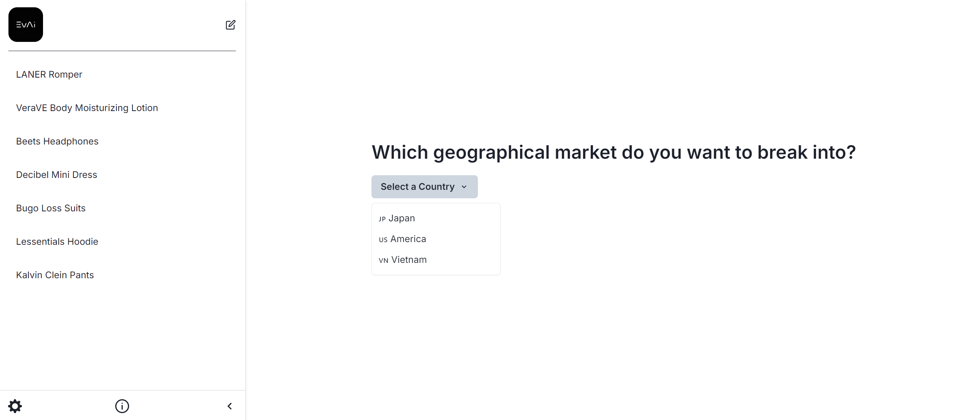
Task: Click the dropdown chevron next to Select a Country
Action: point(464,187)
